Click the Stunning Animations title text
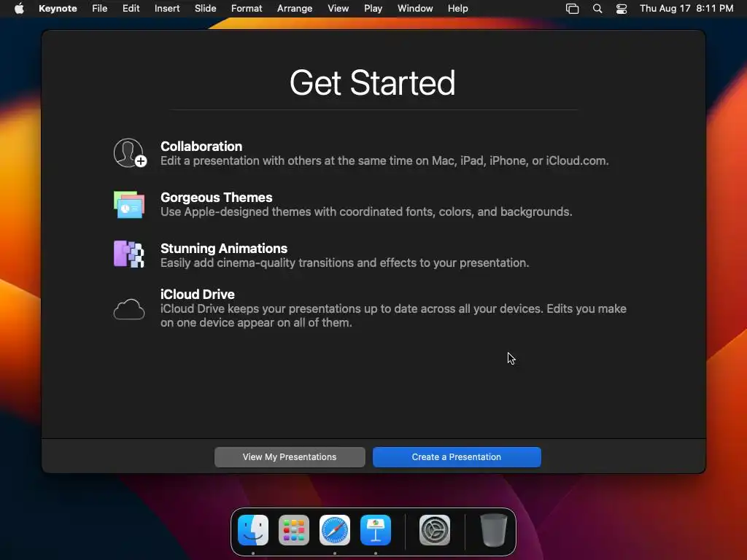747x560 pixels. [224, 248]
